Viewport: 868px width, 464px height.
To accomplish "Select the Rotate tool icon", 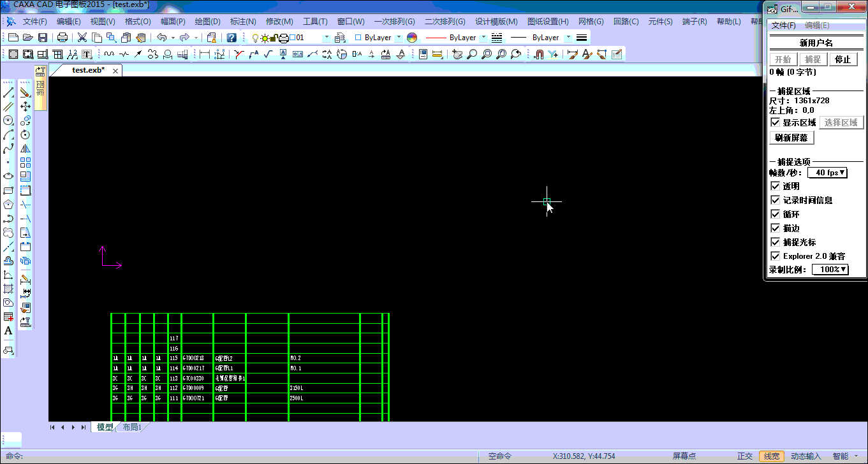I will 26,134.
